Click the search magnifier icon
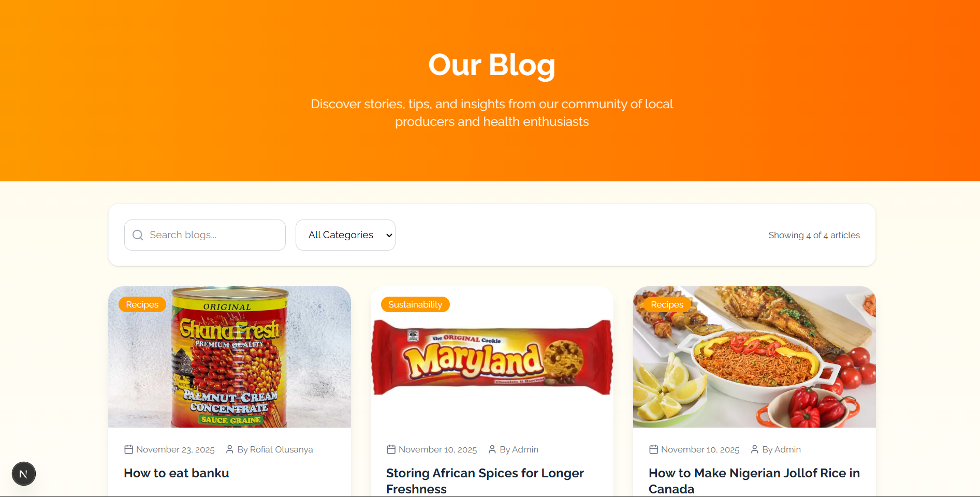 138,235
